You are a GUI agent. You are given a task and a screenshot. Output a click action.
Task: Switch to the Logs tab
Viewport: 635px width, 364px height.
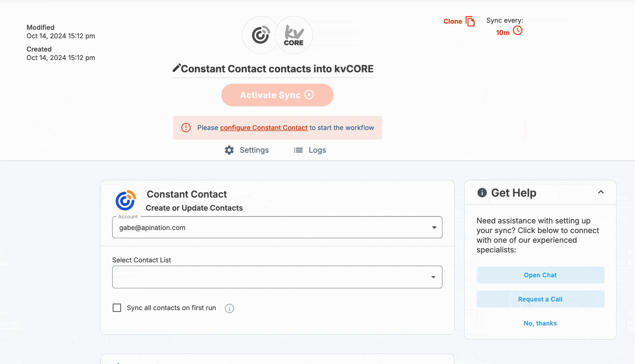click(x=310, y=150)
